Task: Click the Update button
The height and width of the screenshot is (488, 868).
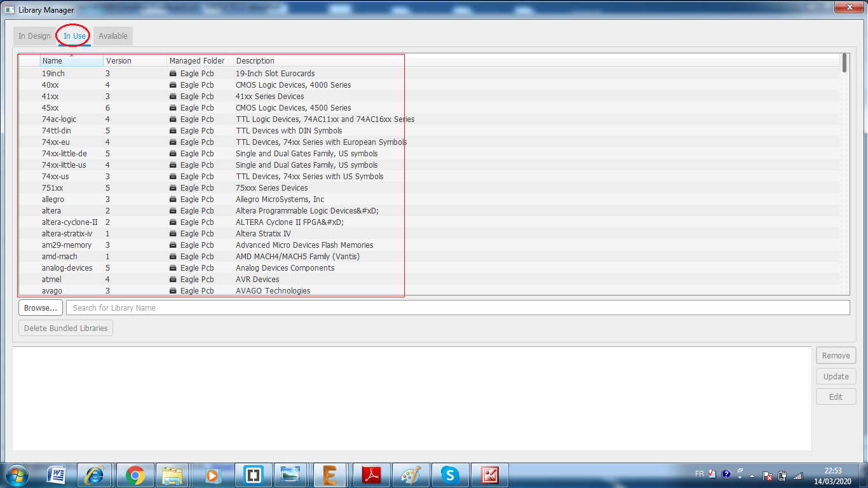Action: tap(836, 376)
